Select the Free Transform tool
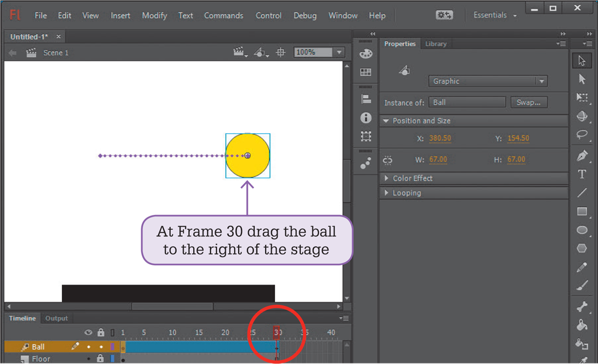Viewport: 598px width, 364px height. [582, 98]
